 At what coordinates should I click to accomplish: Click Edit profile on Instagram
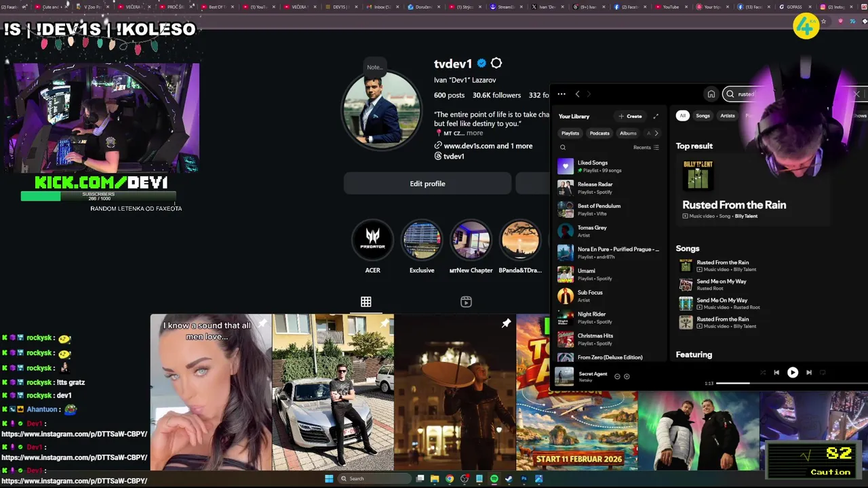tap(427, 184)
